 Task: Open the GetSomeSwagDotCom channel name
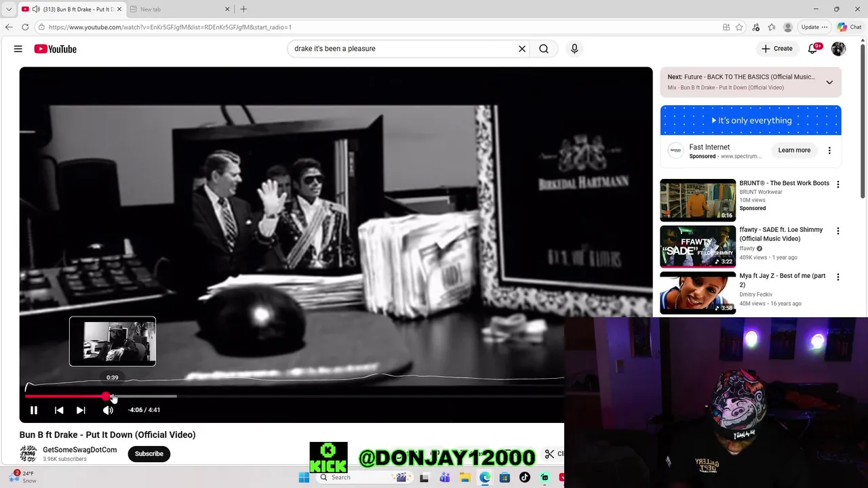pyautogui.click(x=80, y=450)
